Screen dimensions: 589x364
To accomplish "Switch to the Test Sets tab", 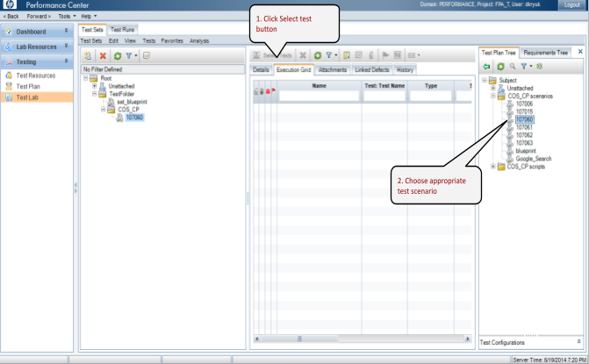I will coord(92,30).
